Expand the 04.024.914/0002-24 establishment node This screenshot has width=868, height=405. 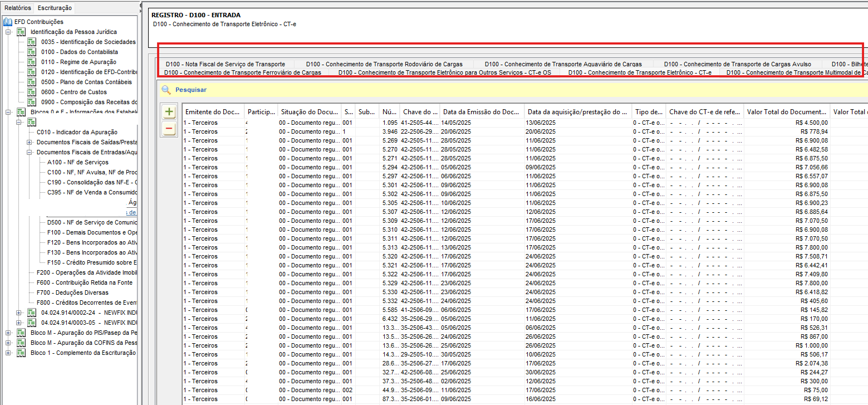19,313
